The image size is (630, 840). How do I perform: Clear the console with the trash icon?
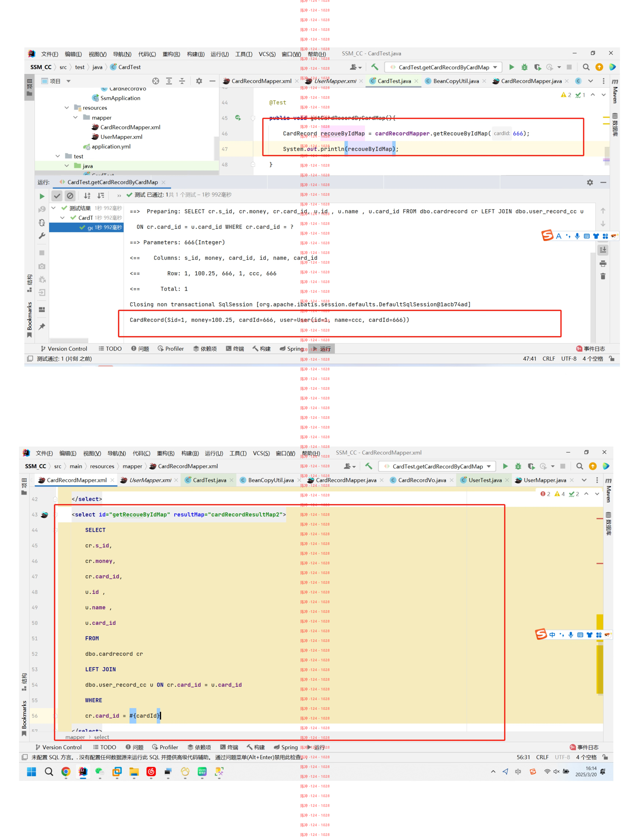[x=603, y=276]
